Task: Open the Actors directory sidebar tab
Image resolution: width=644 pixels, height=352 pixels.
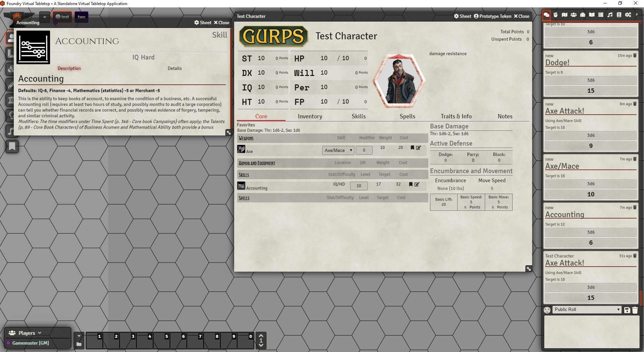Action: tap(573, 15)
